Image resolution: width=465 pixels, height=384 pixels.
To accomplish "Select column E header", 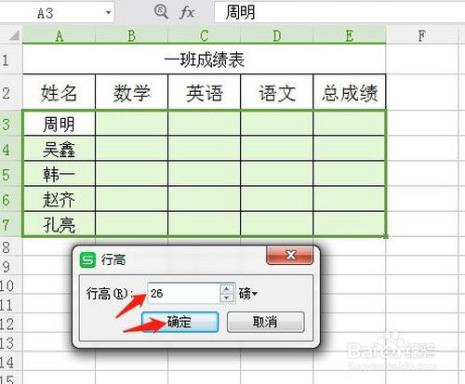I will pos(350,36).
